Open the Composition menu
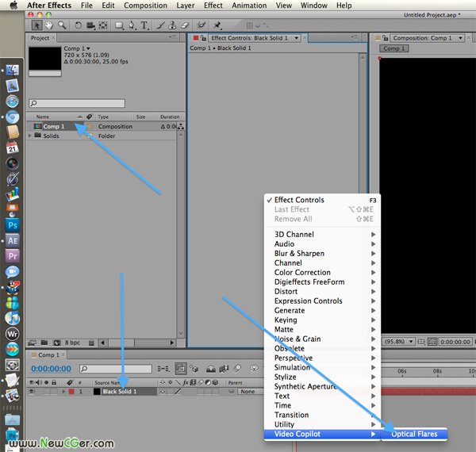Viewport: 476px width, 452px height. tap(145, 6)
